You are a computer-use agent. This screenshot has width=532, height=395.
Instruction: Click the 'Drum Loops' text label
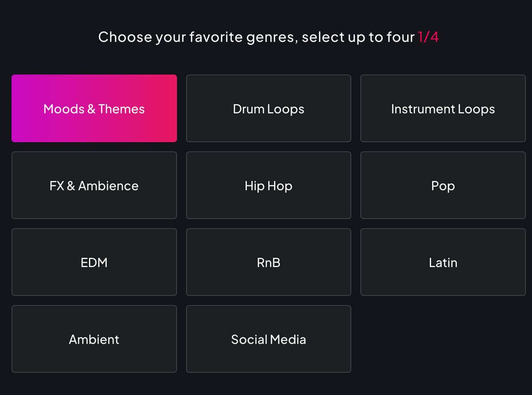268,109
